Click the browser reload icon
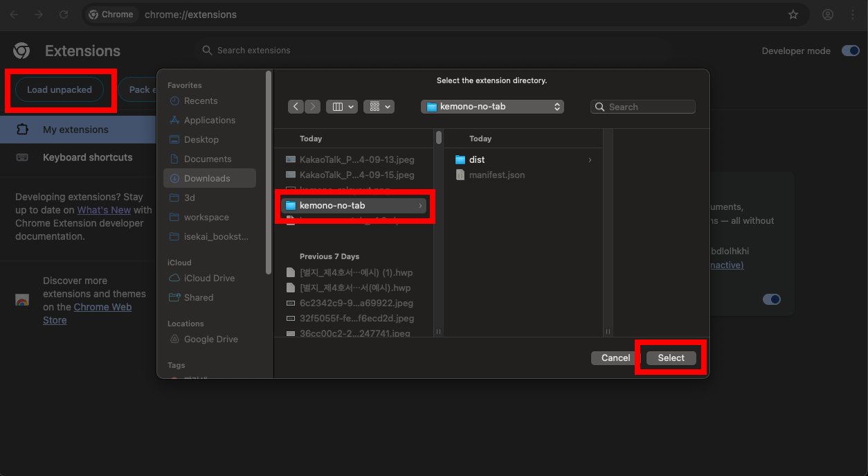The height and width of the screenshot is (476, 868). [64, 14]
